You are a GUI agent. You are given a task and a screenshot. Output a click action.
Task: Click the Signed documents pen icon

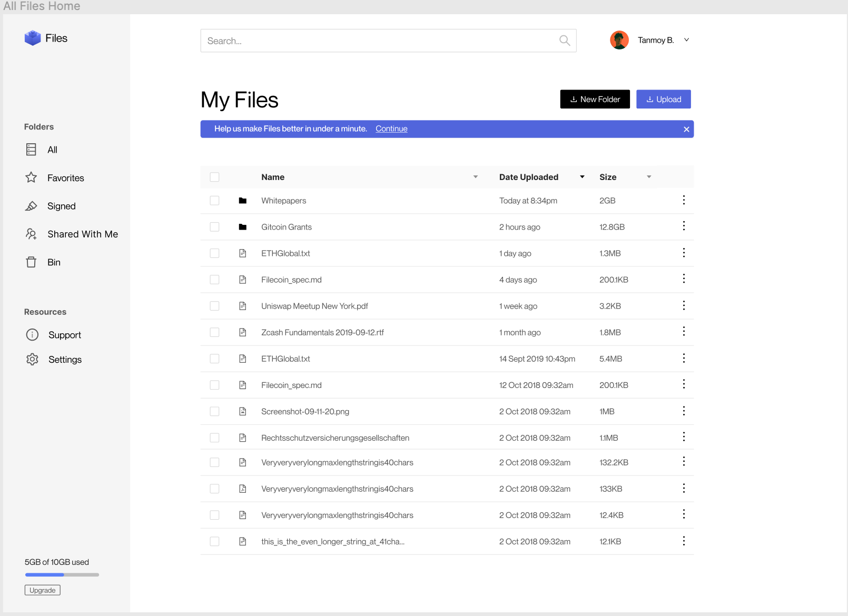click(31, 206)
